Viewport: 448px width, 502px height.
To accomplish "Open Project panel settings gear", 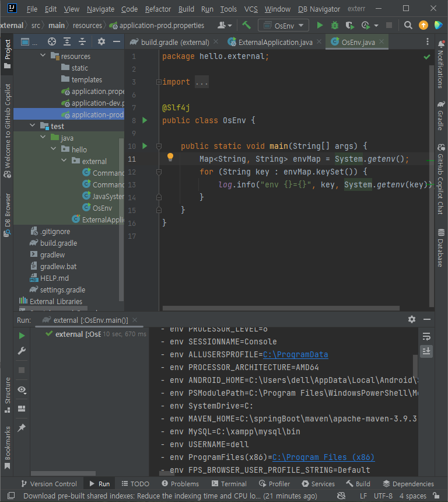I will pos(101,41).
